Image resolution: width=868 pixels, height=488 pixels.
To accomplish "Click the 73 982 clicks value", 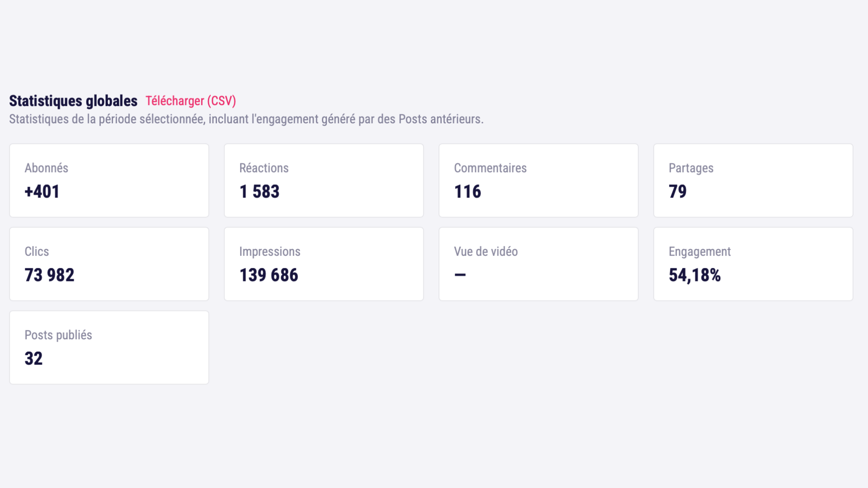I will pos(49,275).
